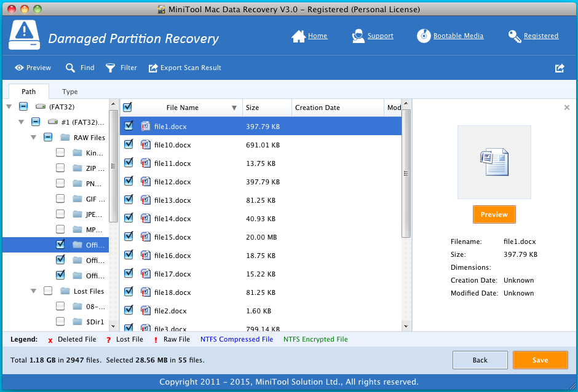Click the Export Scan Result icon
The image size is (578, 392).
pyautogui.click(x=153, y=68)
